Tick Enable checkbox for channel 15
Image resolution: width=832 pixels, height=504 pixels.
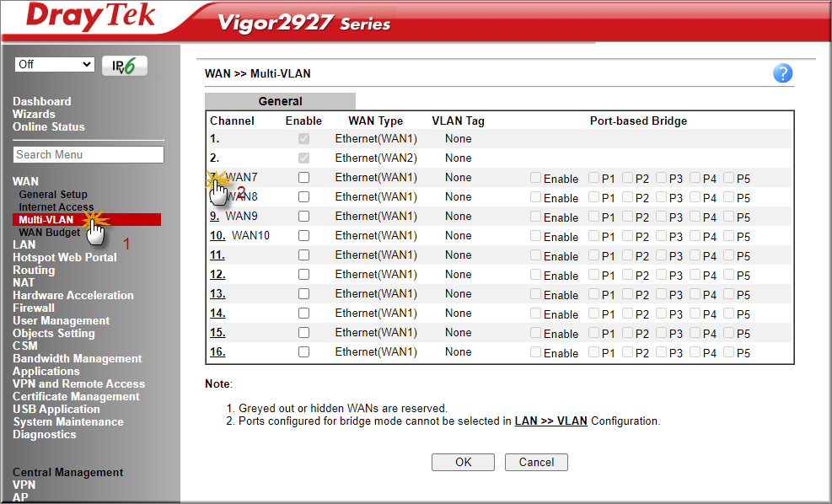point(303,333)
